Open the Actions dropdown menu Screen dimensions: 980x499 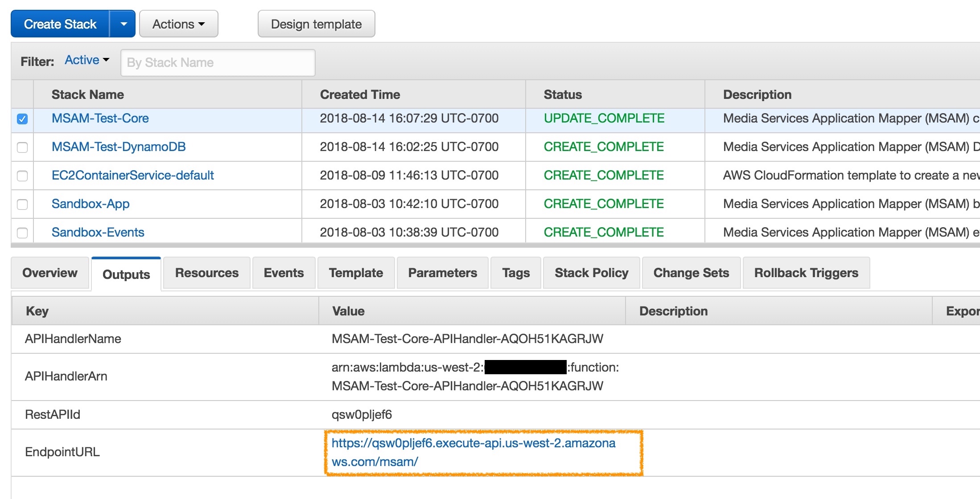179,24
